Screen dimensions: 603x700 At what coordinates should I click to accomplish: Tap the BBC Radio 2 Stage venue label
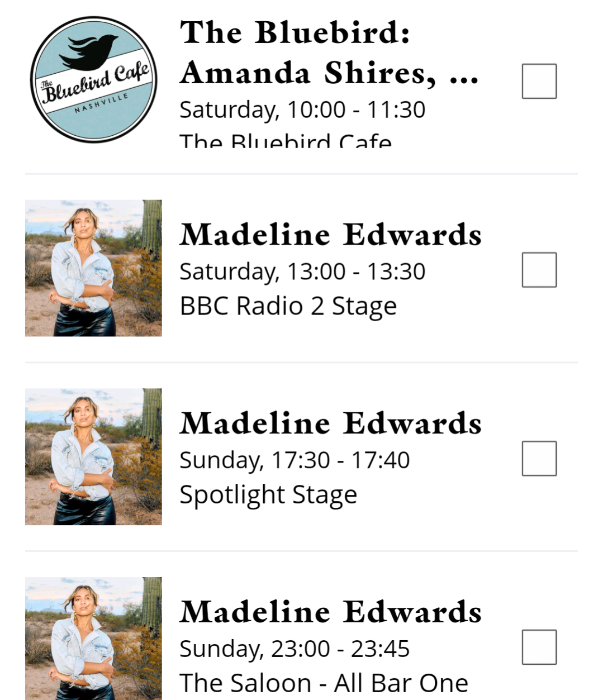(x=288, y=306)
